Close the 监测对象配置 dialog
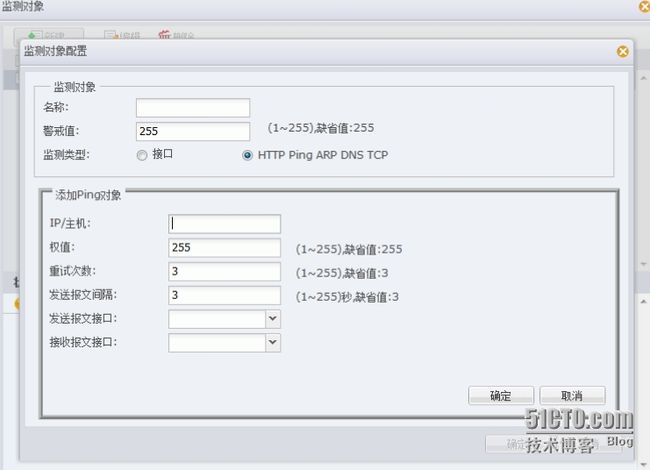Viewport: 650px width, 470px height. point(622,51)
